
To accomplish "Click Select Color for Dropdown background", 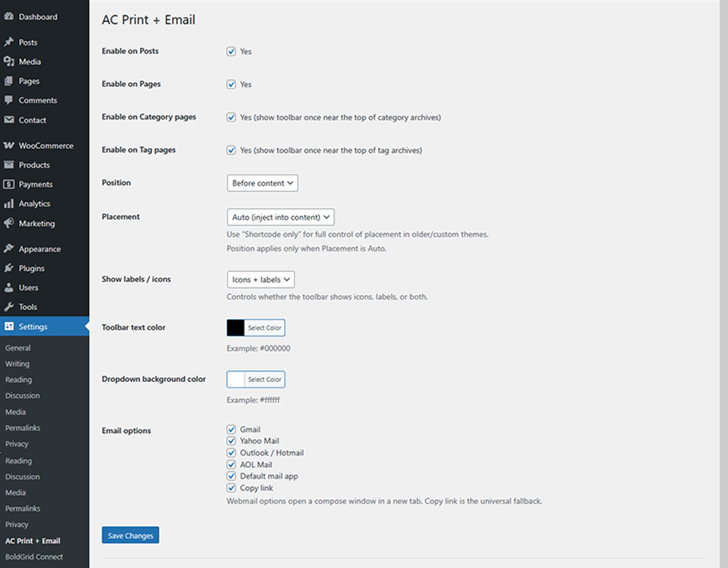I will click(x=264, y=380).
